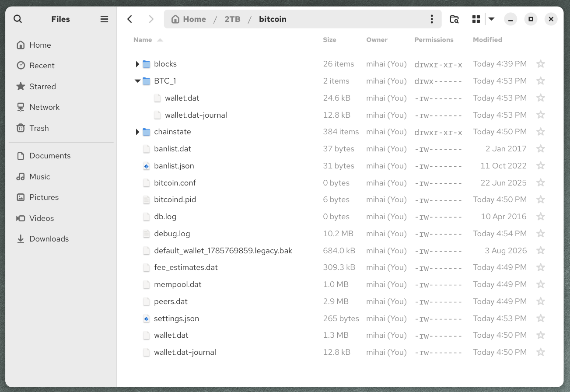Image resolution: width=570 pixels, height=392 pixels.
Task: Click the 384 items size cell
Action: pyautogui.click(x=341, y=132)
